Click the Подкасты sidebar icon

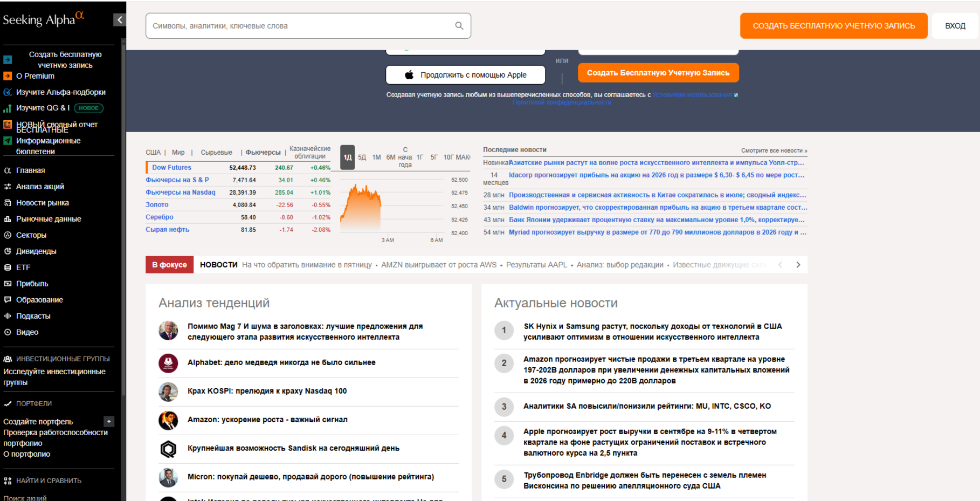click(8, 316)
